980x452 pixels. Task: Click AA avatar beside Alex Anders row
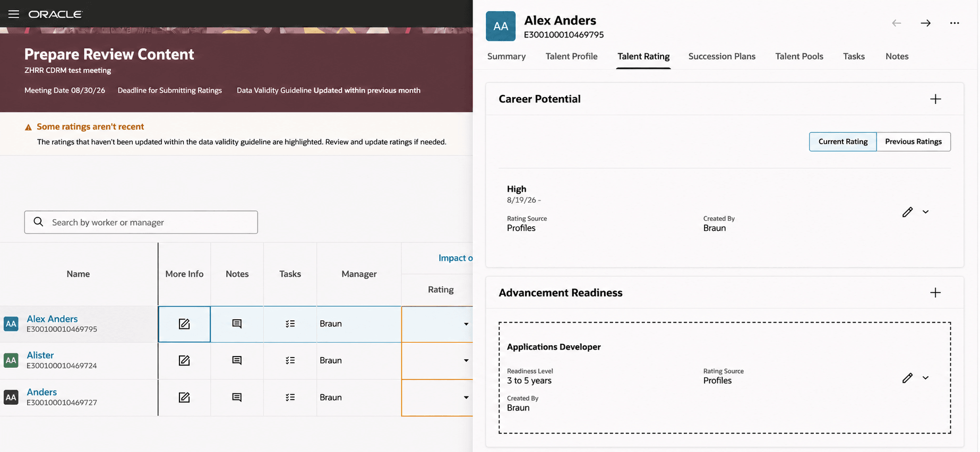tap(11, 324)
